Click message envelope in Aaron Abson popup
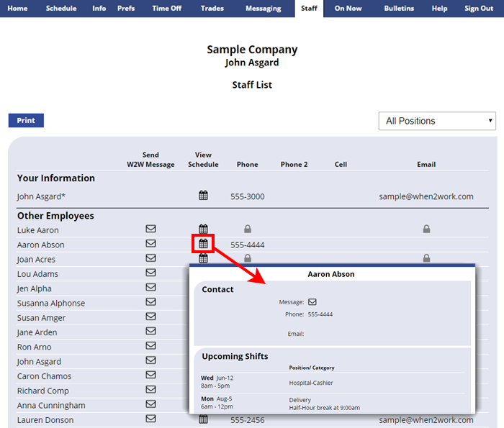The image size is (504, 428). pyautogui.click(x=312, y=302)
